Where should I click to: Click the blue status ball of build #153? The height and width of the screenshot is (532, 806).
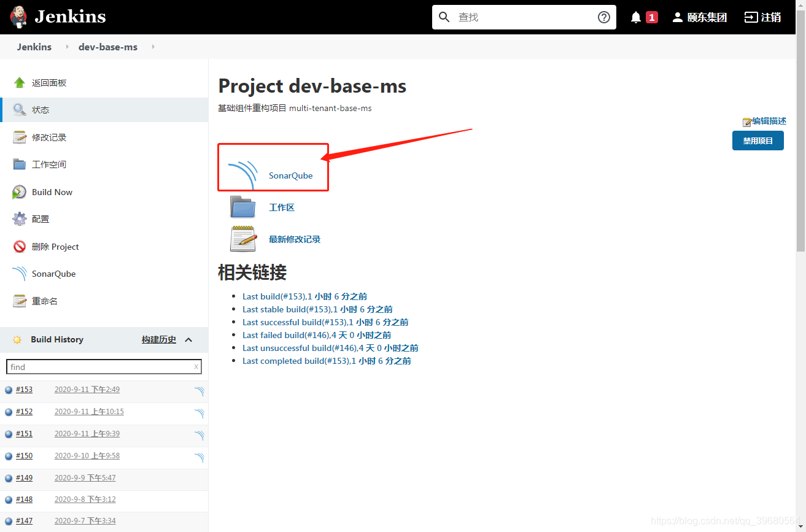tap(9, 390)
